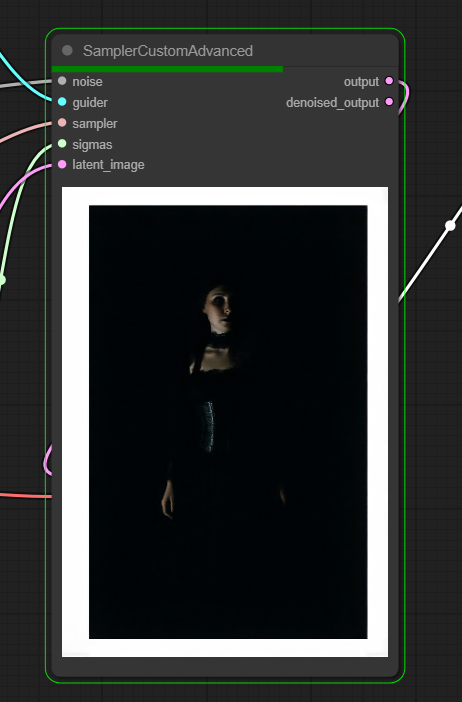The height and width of the screenshot is (702, 462).
Task: Click the guider input label
Action: tap(90, 103)
